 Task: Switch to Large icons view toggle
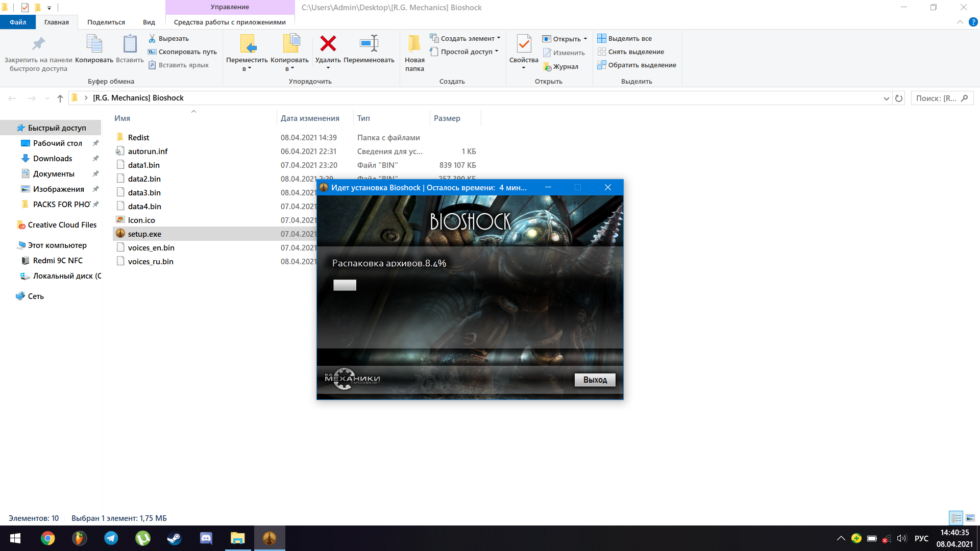click(x=970, y=518)
